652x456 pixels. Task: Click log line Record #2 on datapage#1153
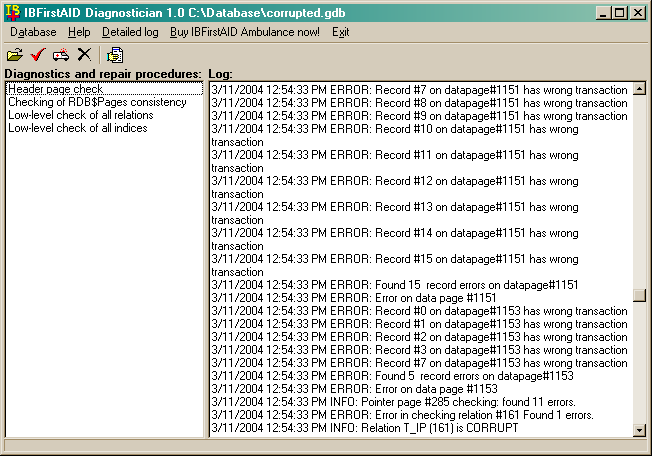point(419,337)
